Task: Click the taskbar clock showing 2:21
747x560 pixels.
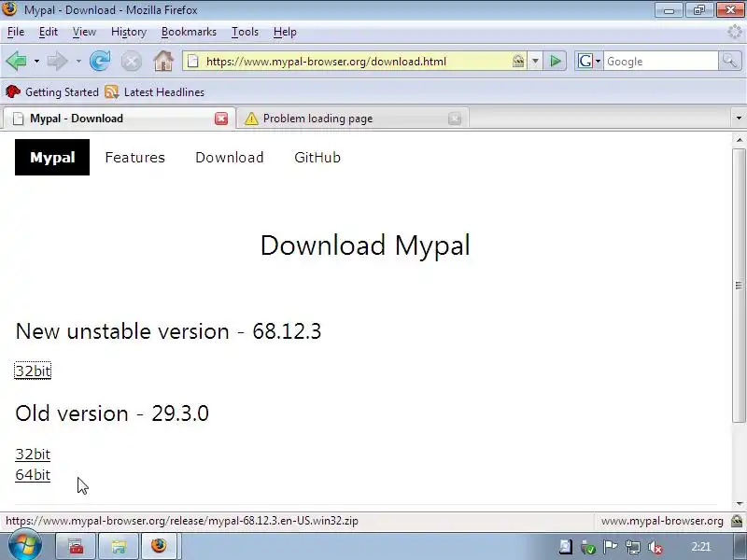Action: click(701, 547)
